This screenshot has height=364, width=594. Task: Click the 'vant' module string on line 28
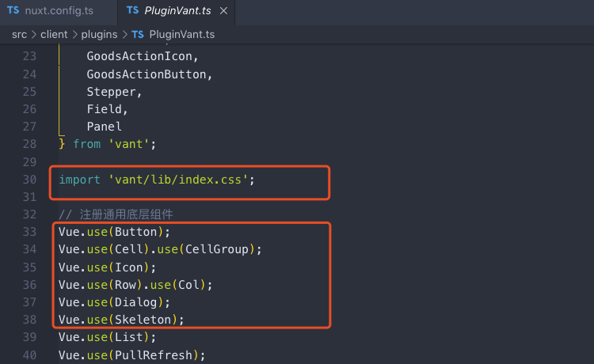point(129,144)
